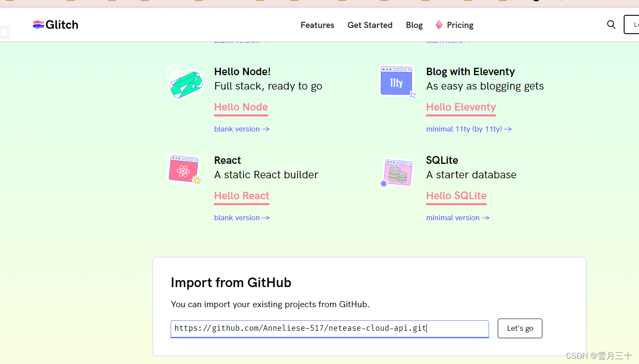The height and width of the screenshot is (364, 639).
Task: Click the text 'A static React builder'
Action: coord(266,175)
